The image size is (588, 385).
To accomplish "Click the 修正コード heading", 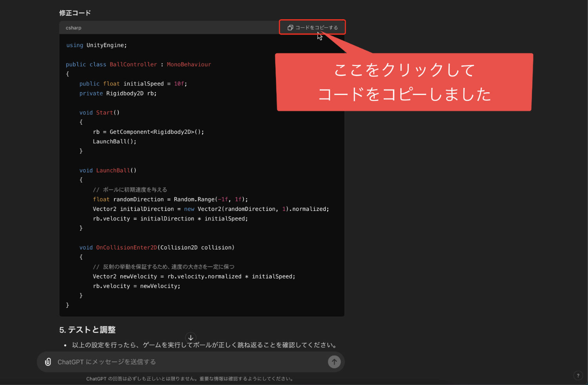I will pos(75,13).
